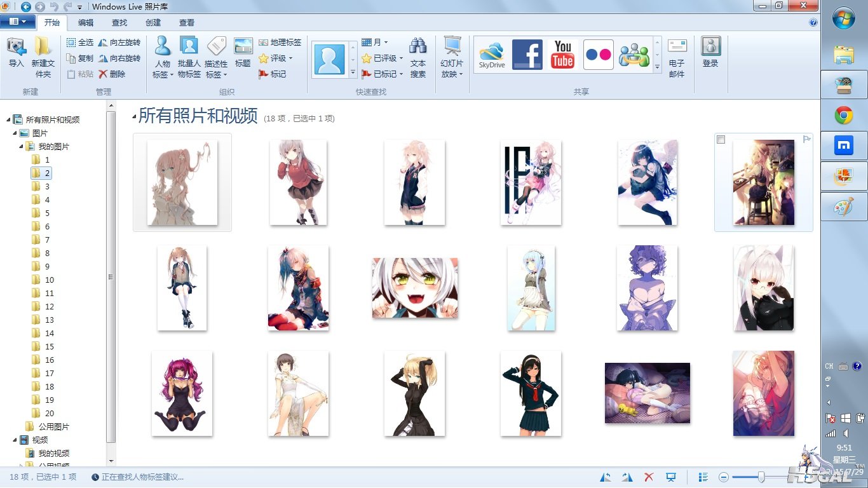Share to SkyDrive
Image resolution: width=868 pixels, height=488 pixels.
[492, 55]
